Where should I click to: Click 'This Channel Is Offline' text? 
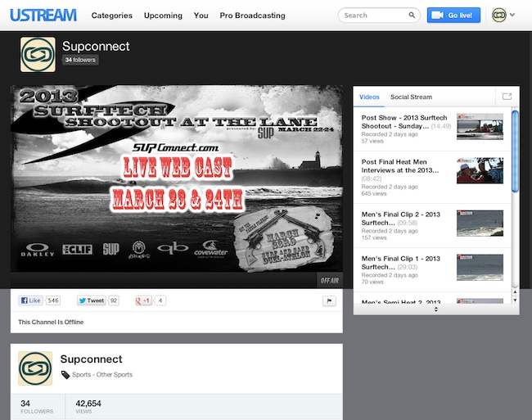tap(51, 322)
